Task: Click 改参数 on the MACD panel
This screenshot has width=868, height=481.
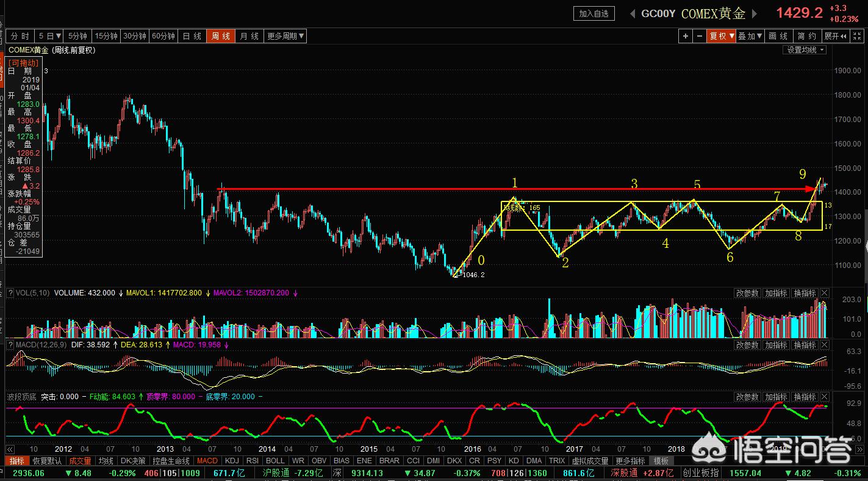Action: pos(747,345)
